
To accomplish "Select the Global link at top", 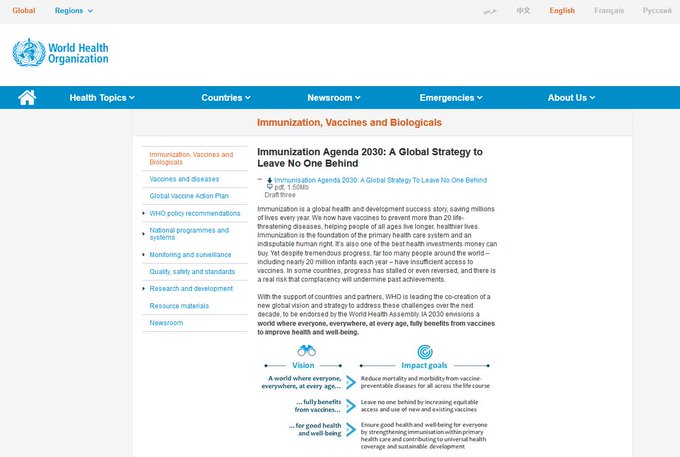I will coord(23,10).
